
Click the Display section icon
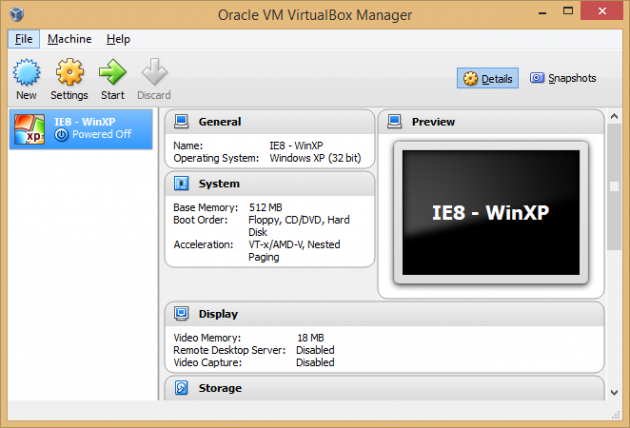point(182,314)
